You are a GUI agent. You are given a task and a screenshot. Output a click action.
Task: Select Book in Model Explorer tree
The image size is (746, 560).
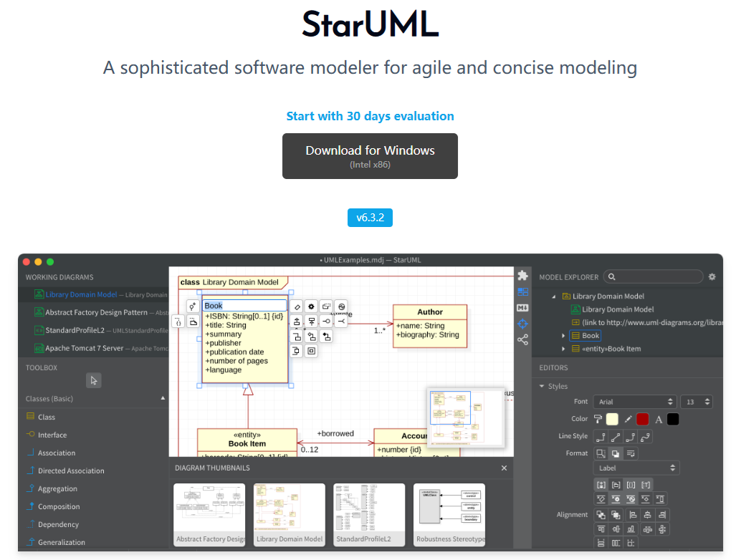pyautogui.click(x=585, y=336)
